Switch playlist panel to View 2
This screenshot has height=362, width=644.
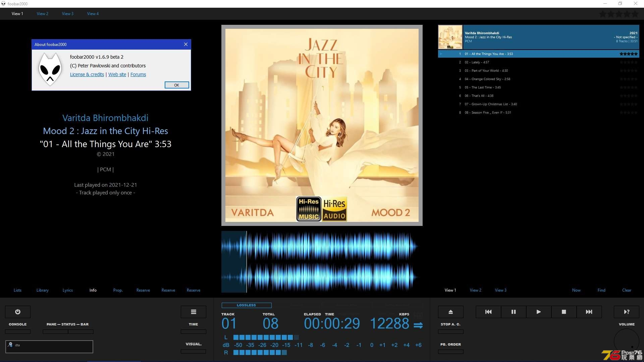pyautogui.click(x=476, y=290)
